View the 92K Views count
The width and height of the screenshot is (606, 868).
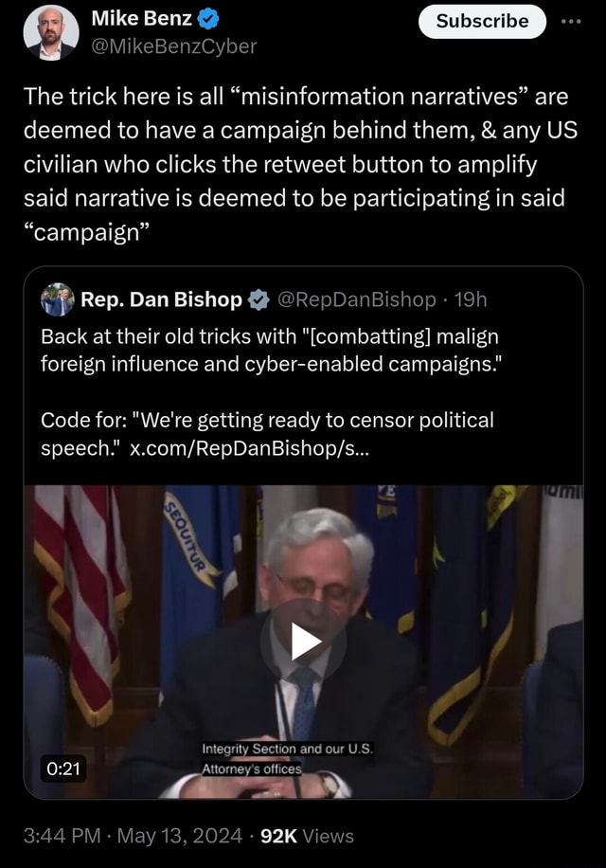point(307,835)
